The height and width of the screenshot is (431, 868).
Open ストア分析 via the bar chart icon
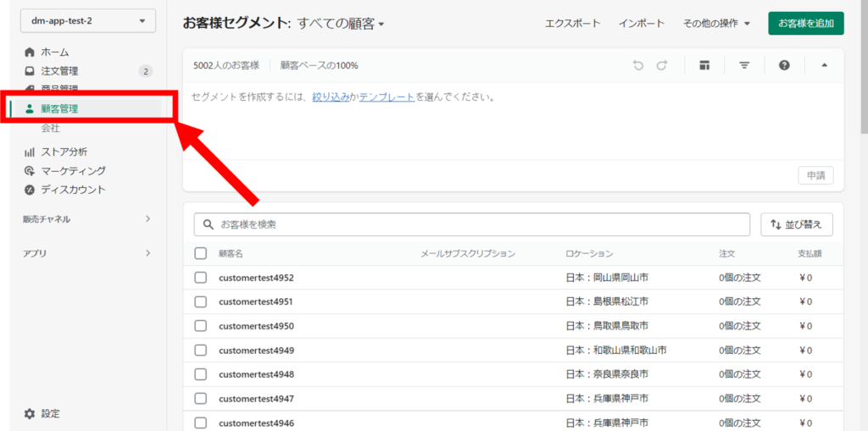point(30,152)
